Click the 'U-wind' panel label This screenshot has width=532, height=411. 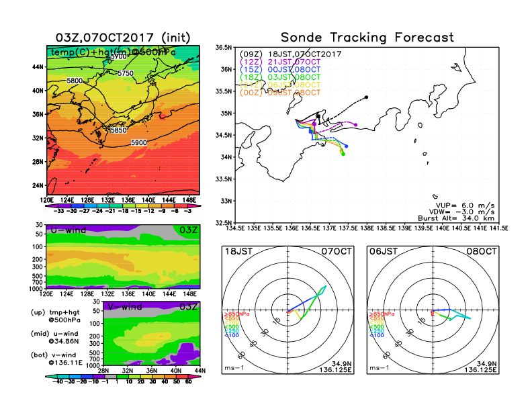(69, 230)
